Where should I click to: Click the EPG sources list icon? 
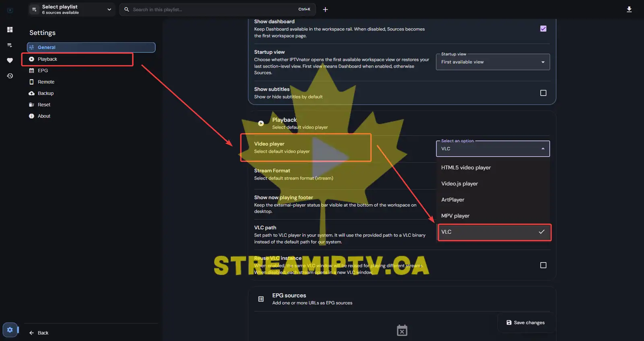(261, 299)
